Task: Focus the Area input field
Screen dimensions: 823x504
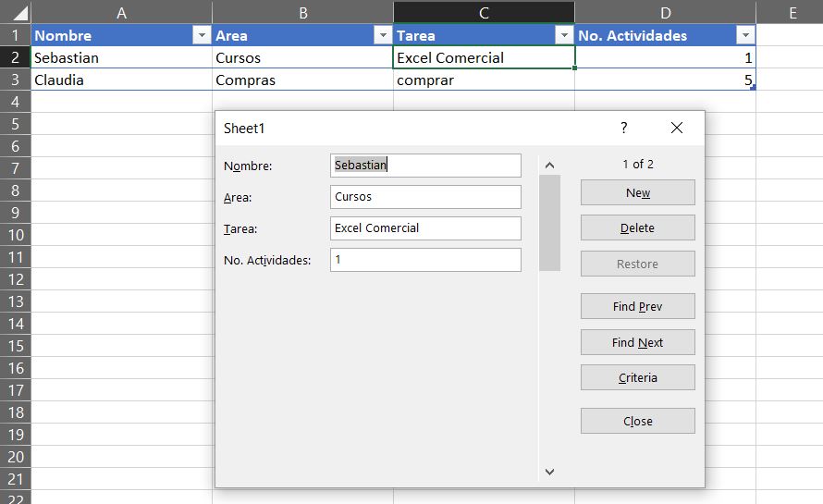Action: pyautogui.click(x=425, y=197)
